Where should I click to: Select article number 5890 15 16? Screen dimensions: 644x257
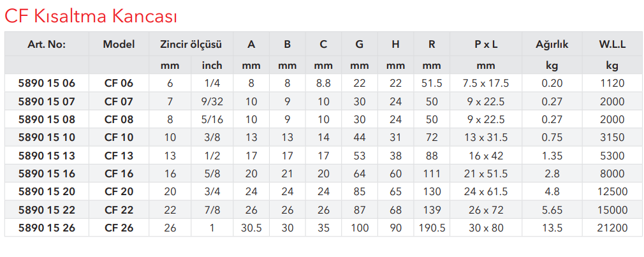[x=47, y=173]
